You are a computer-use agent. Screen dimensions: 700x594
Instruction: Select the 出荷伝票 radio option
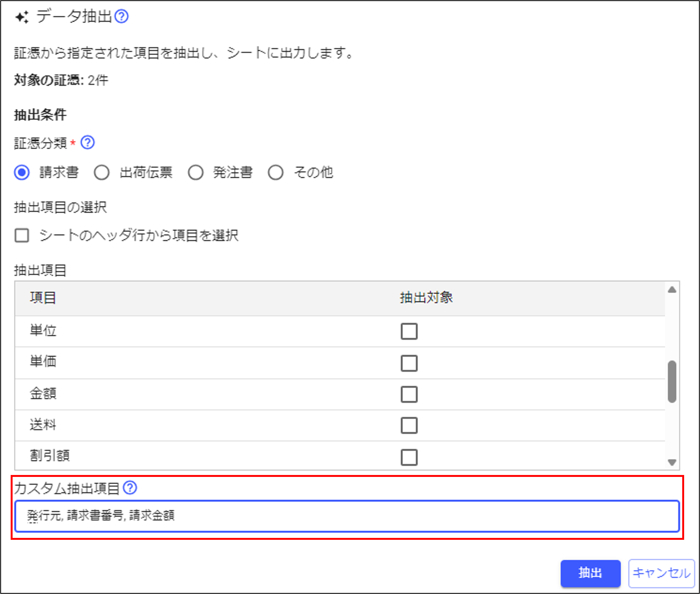click(102, 172)
